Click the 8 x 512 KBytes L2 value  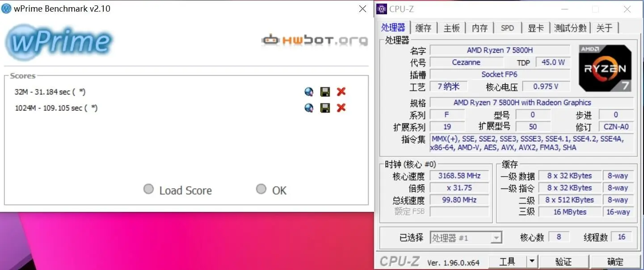(569, 200)
